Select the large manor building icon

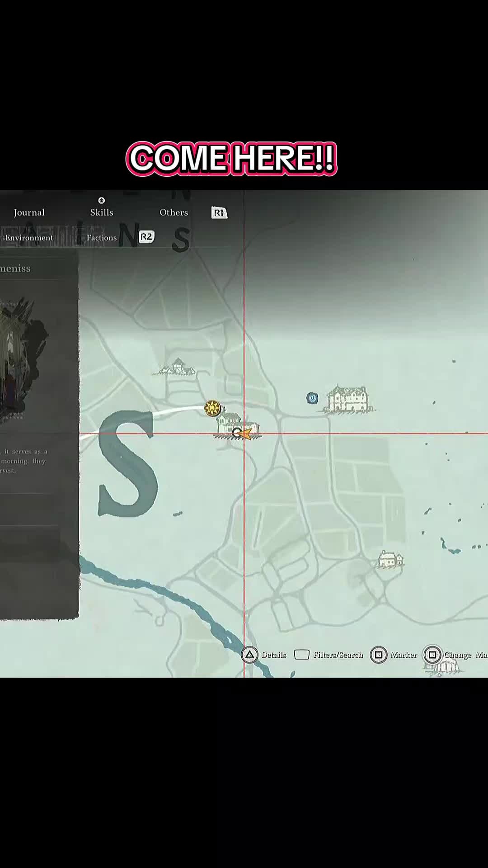pyautogui.click(x=348, y=399)
